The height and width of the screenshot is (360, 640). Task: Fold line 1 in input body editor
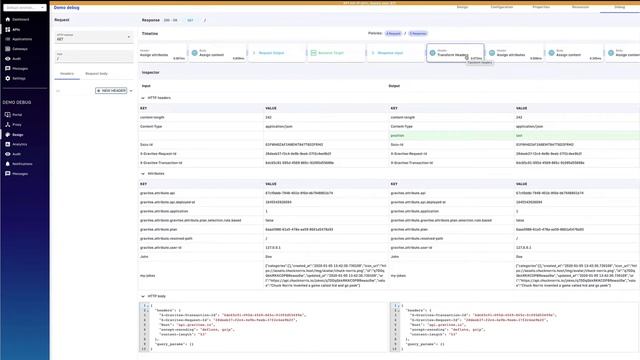point(147,306)
